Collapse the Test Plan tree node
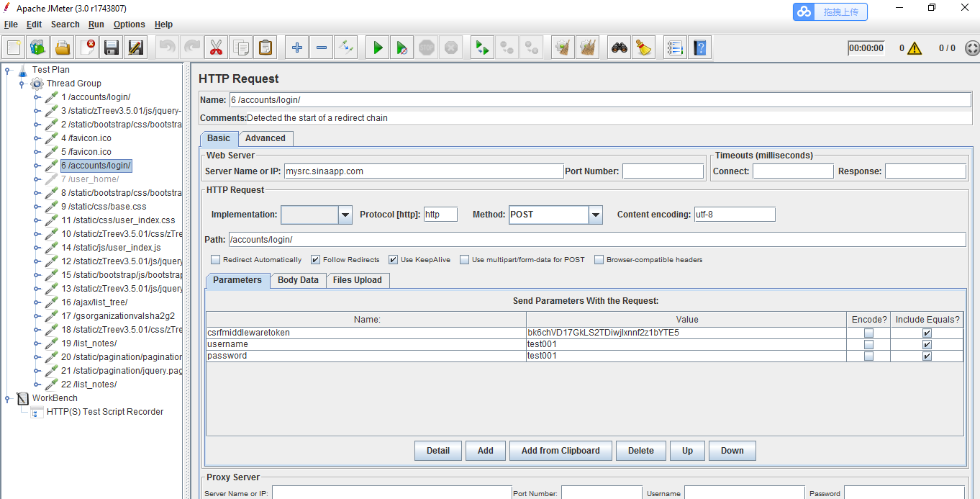Screen dimensions: 980x499 [7, 70]
